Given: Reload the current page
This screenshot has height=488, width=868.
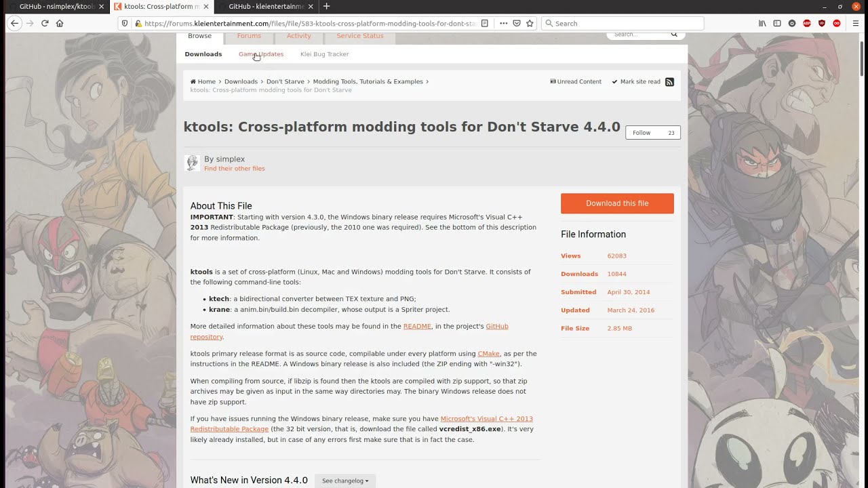Looking at the screenshot, I should click(45, 23).
